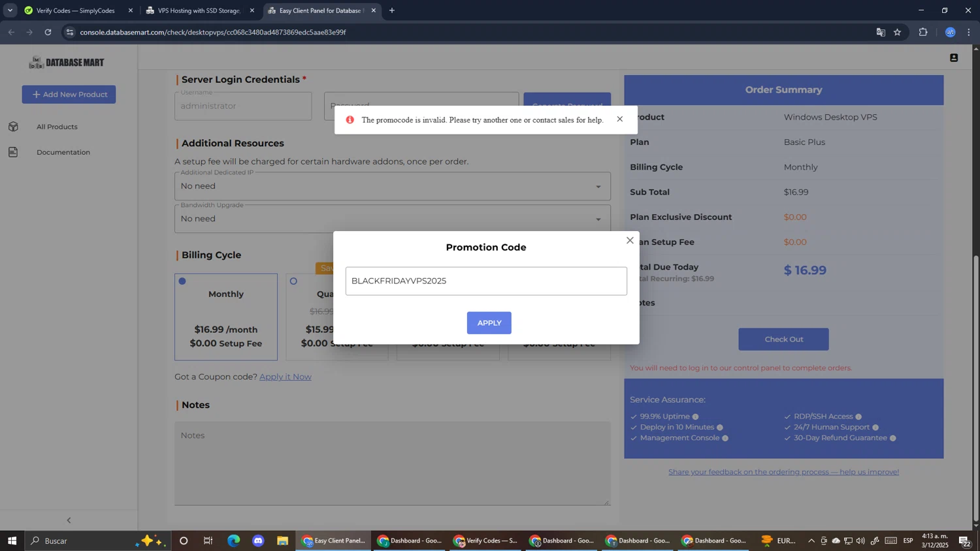
Task: Close the VPS Hosting browser tab
Action: click(252, 10)
